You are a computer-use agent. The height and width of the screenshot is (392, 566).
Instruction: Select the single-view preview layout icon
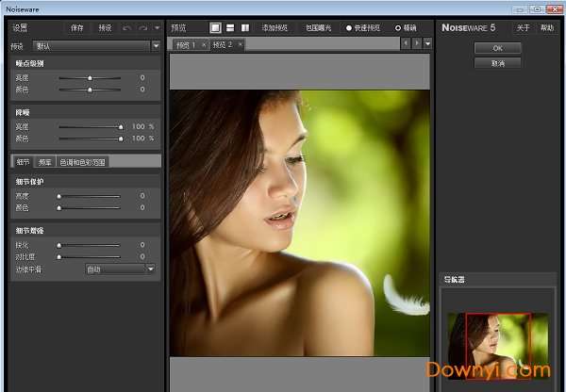215,28
